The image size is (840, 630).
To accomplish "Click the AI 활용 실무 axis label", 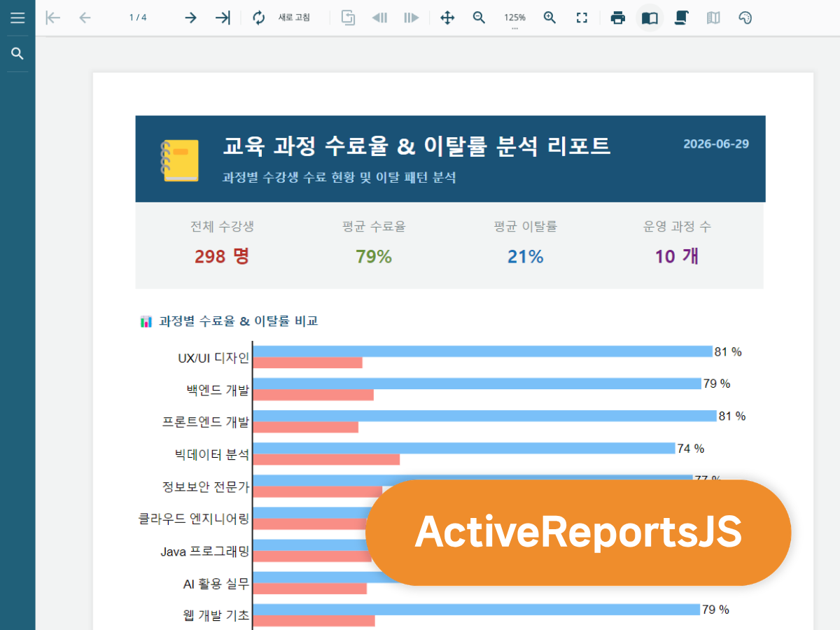I will (x=216, y=583).
